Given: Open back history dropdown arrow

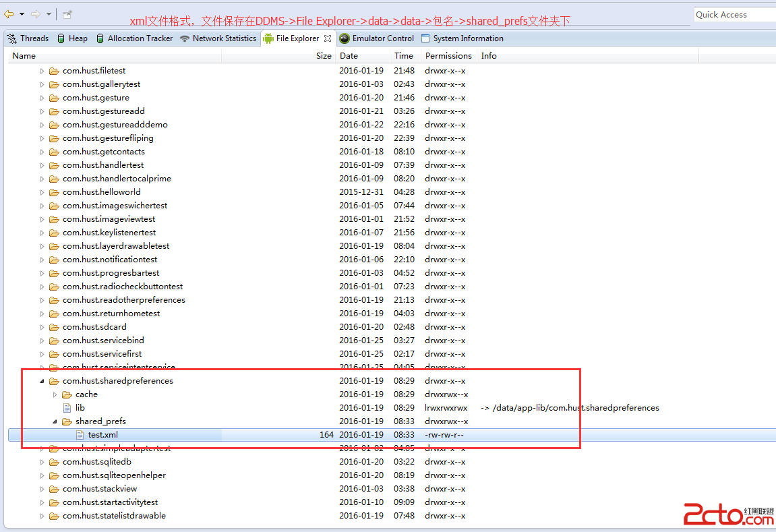Looking at the screenshot, I should [22, 14].
